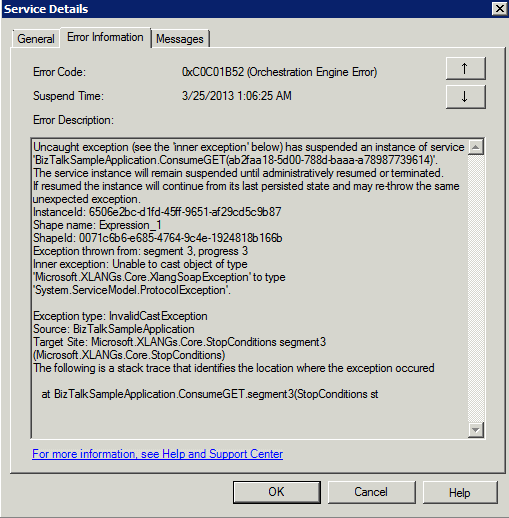Switch to the General tab
509x518 pixels.
point(36,39)
